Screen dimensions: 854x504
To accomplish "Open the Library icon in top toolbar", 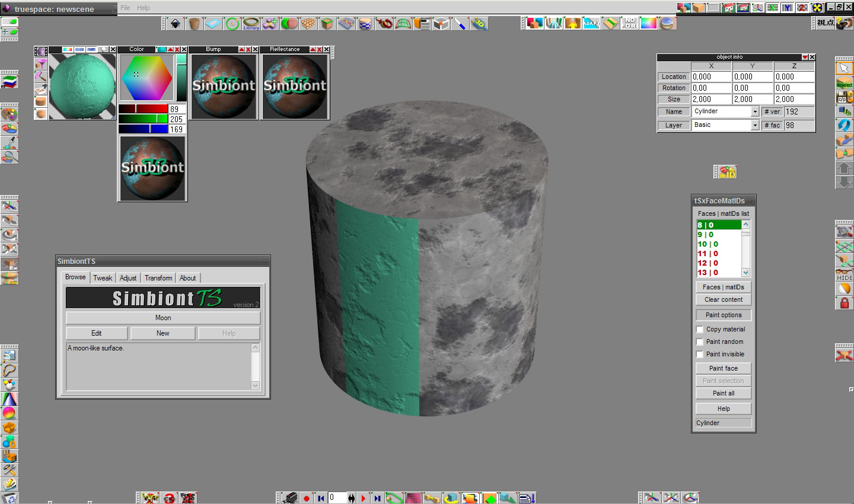I will [x=251, y=24].
